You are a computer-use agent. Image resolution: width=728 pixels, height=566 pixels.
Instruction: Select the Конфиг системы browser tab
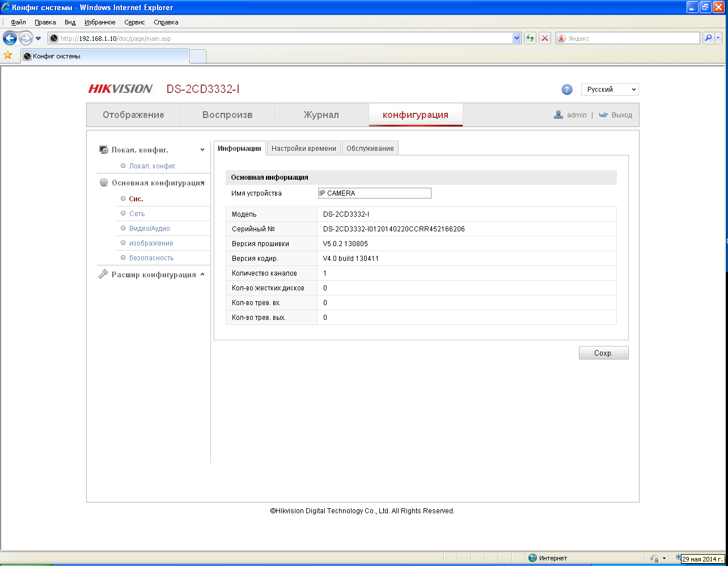[105, 56]
